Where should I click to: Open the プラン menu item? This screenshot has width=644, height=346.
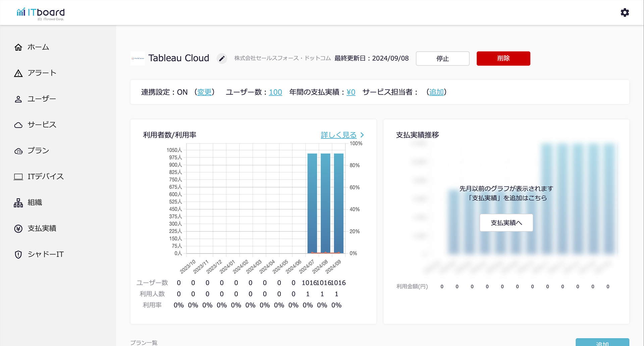[x=38, y=151]
